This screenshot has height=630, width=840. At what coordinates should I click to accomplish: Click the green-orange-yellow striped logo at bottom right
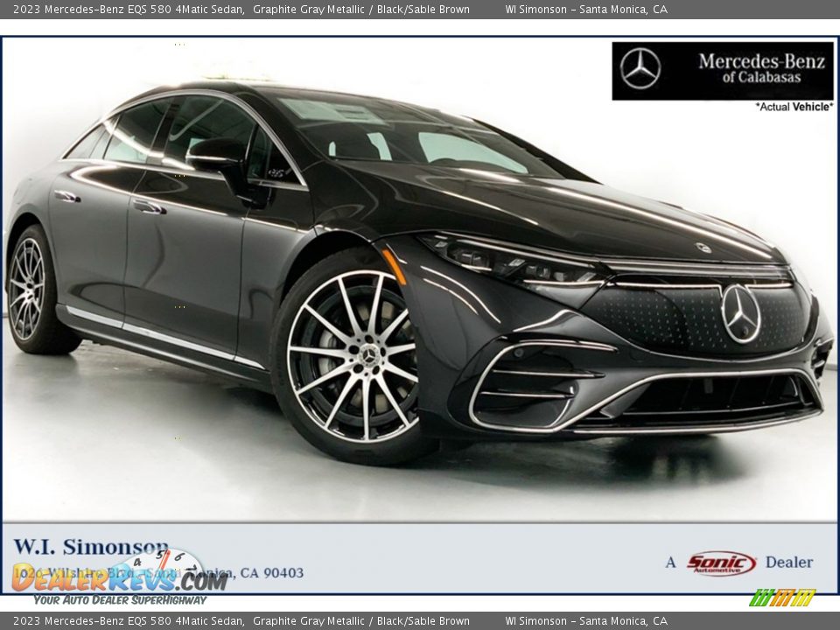click(782, 598)
